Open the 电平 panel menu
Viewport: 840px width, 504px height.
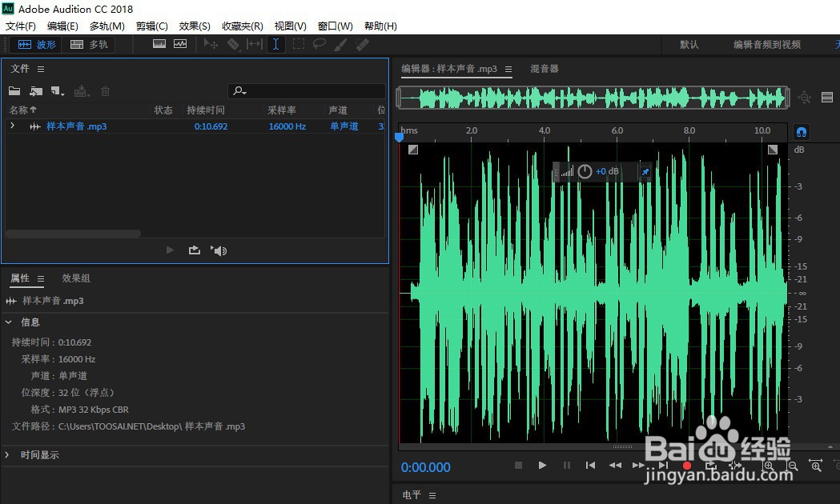pyautogui.click(x=432, y=495)
